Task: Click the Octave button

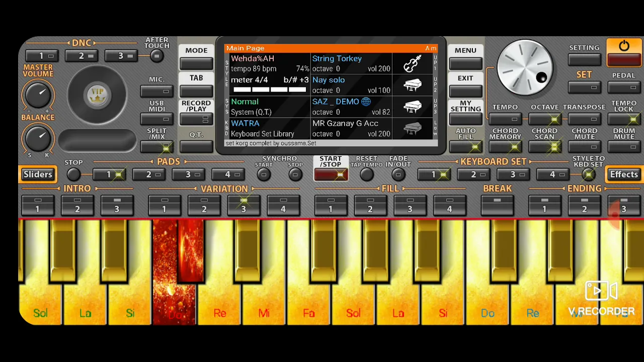Action: (545, 119)
